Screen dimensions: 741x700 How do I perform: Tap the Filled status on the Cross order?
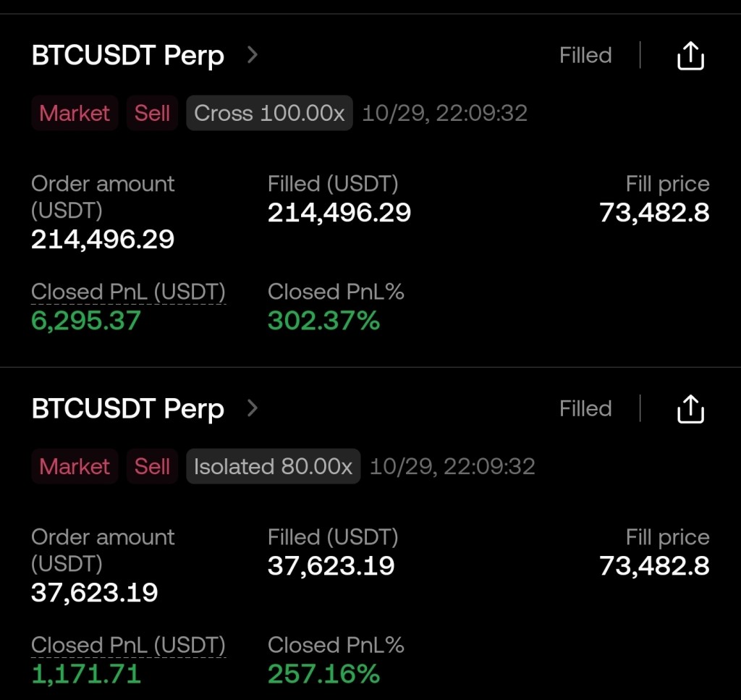(585, 56)
